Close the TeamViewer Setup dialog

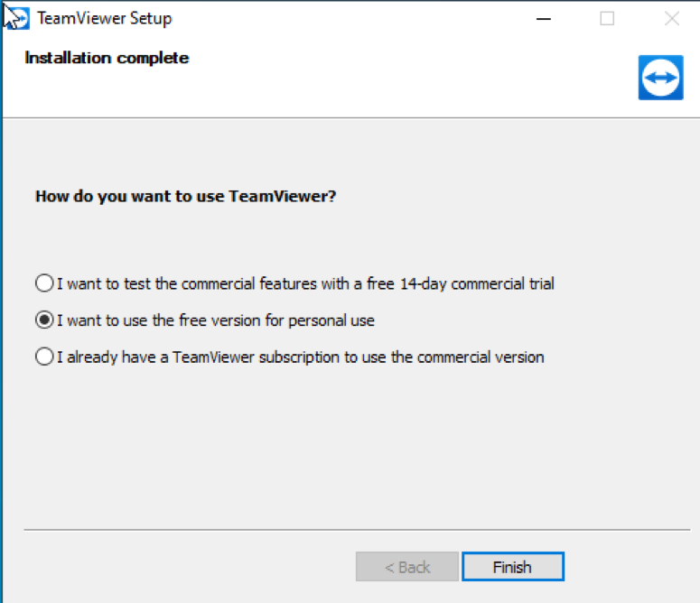(x=671, y=19)
